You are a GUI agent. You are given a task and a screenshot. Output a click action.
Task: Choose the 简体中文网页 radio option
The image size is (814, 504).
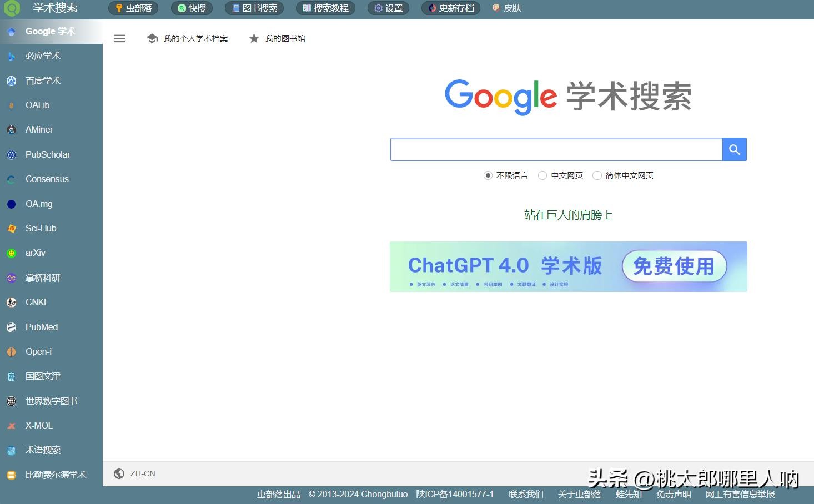click(x=597, y=175)
